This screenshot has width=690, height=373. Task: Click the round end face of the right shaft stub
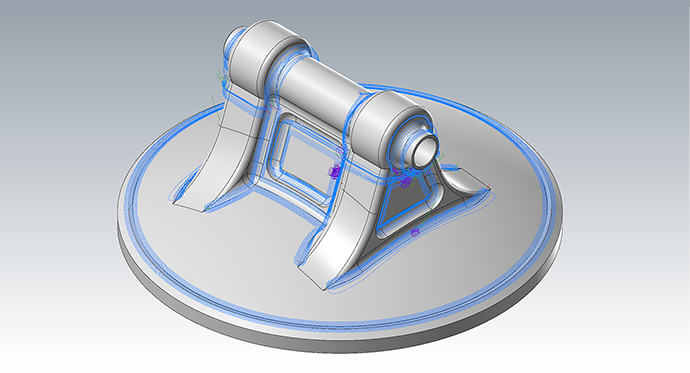tap(426, 150)
